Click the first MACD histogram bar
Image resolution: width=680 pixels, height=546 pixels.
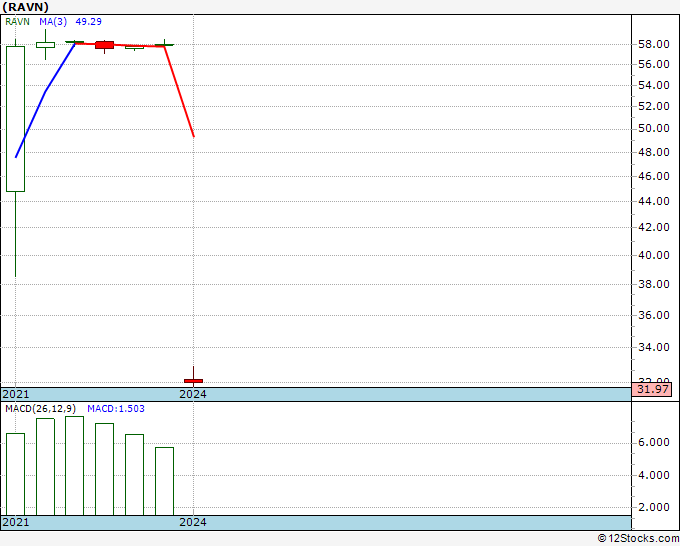click(16, 474)
